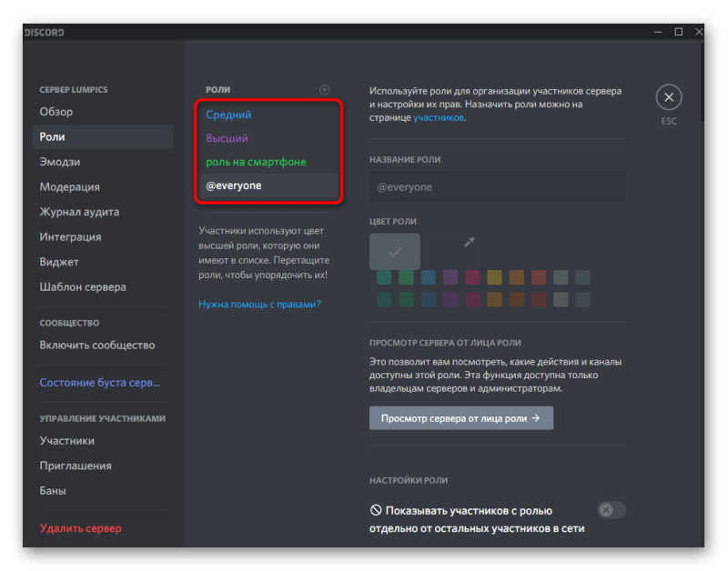Pick the dark orange swatch in bottom row
This screenshot has height=571, width=728.
tap(516, 299)
